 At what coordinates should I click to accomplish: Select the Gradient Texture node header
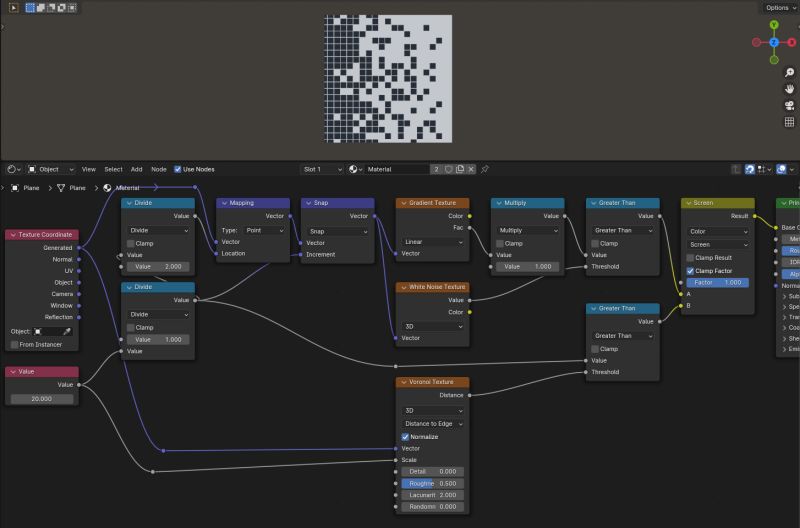point(433,203)
